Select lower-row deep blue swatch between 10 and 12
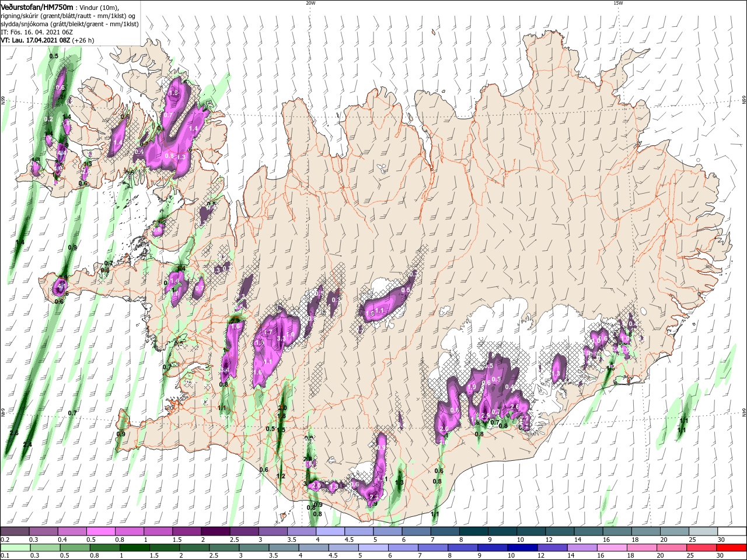The width and height of the screenshot is (747, 560). (523, 548)
